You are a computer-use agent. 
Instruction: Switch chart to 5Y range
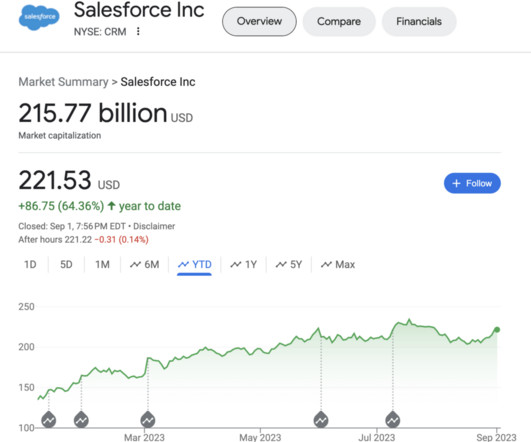pyautogui.click(x=289, y=265)
